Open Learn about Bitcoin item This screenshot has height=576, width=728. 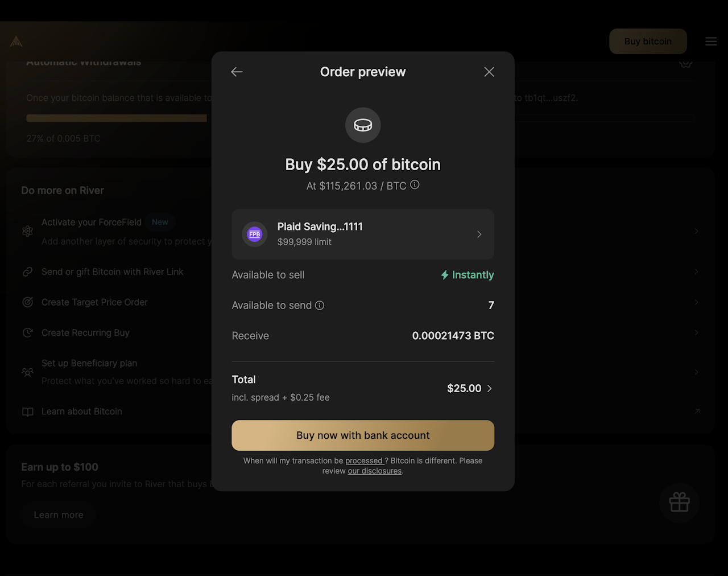click(x=82, y=412)
